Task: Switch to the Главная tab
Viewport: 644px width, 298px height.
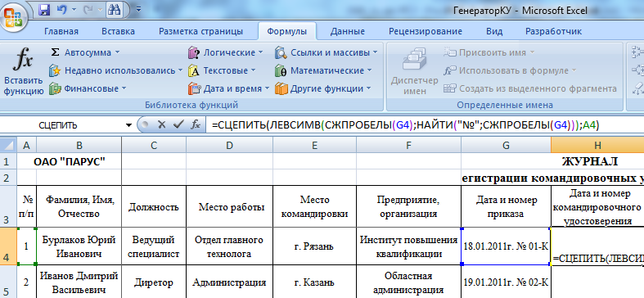Action: click(61, 31)
